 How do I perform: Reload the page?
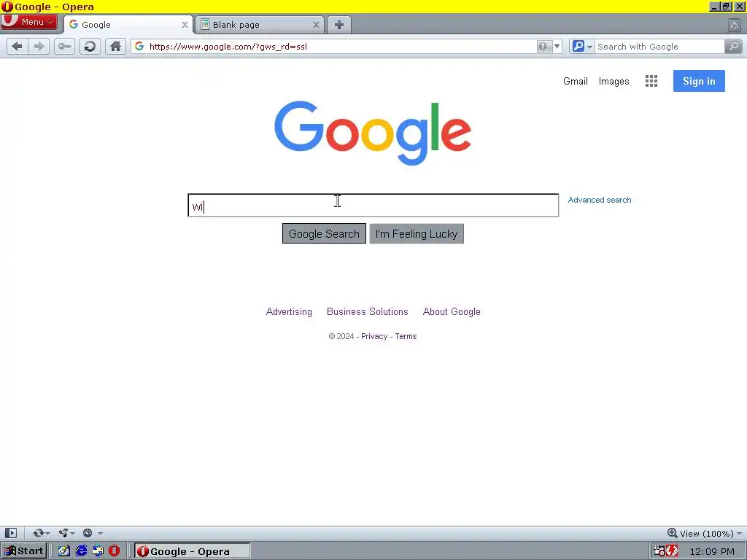pos(90,46)
